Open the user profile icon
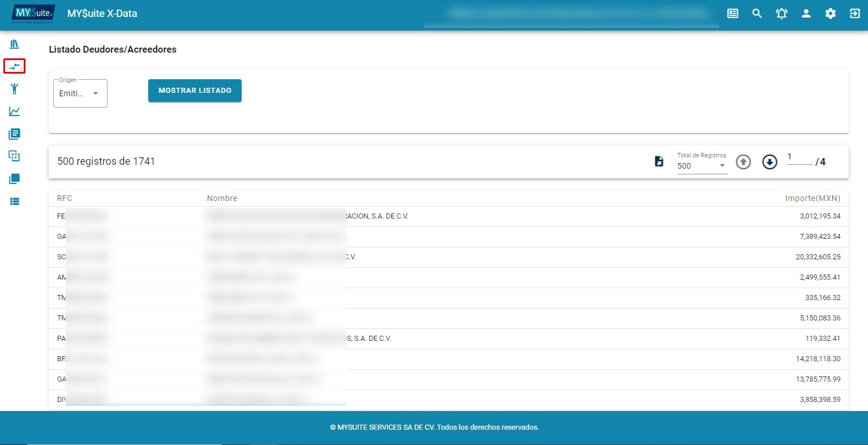Image resolution: width=868 pixels, height=445 pixels. (x=806, y=14)
